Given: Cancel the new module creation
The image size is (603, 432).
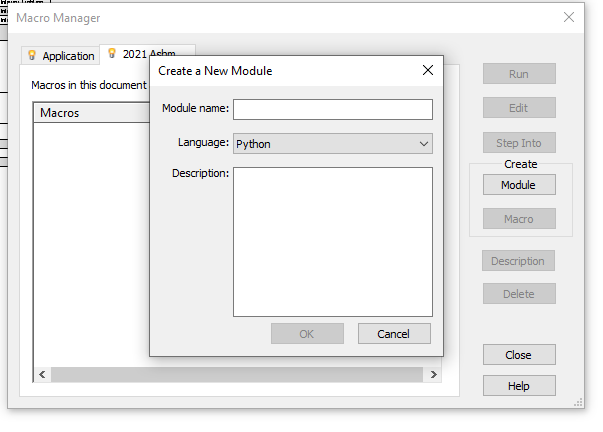Looking at the screenshot, I should [394, 334].
